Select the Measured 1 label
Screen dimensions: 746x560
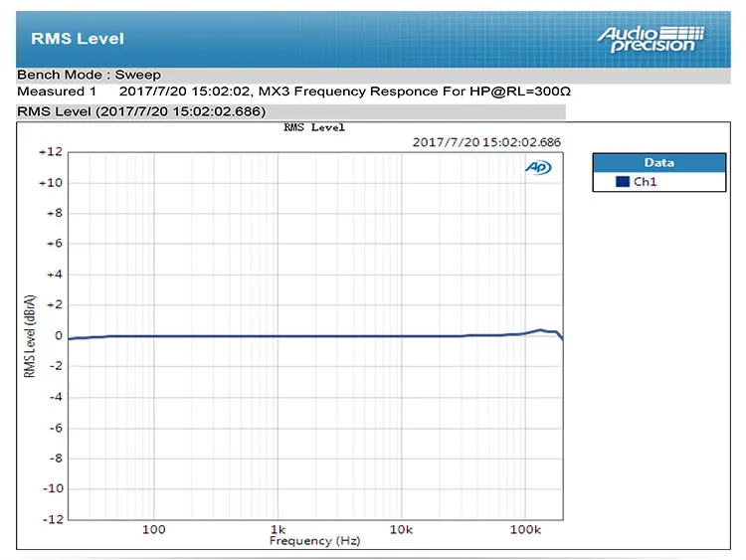point(57,92)
